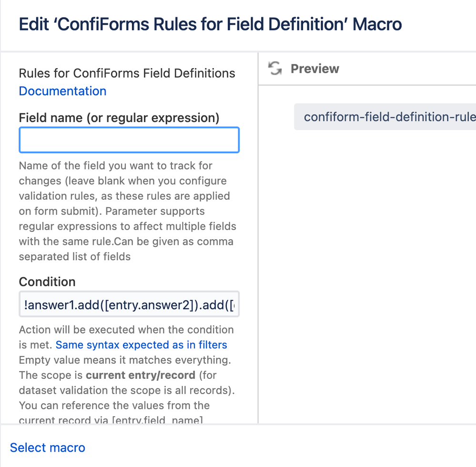Place cursor in the empty Field name field
The height and width of the screenshot is (467, 476).
[x=129, y=140]
